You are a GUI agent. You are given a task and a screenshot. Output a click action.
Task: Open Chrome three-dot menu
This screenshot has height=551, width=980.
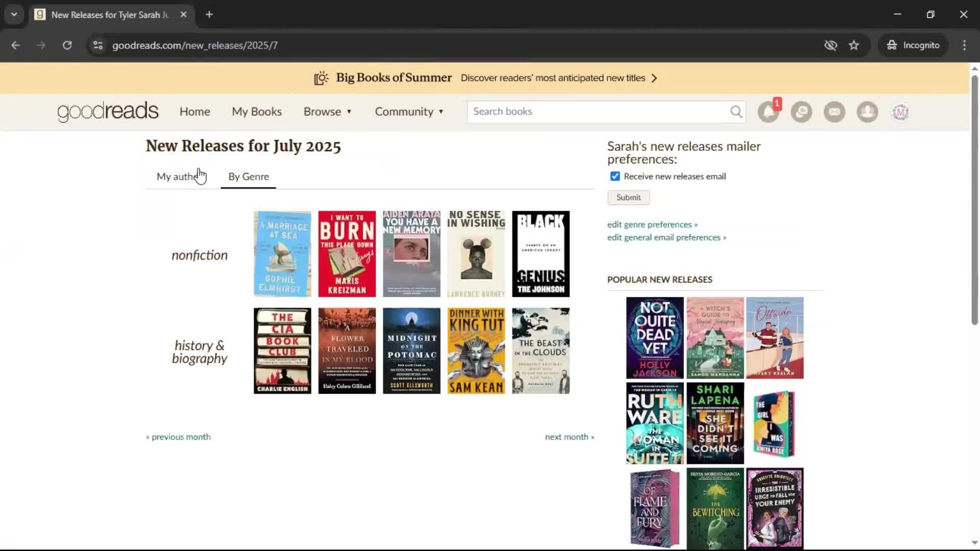coord(964,45)
